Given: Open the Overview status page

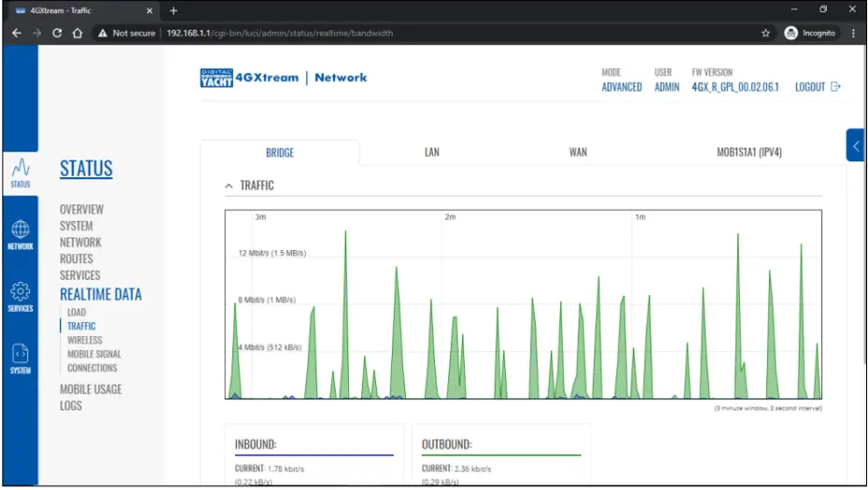Looking at the screenshot, I should [x=81, y=210].
